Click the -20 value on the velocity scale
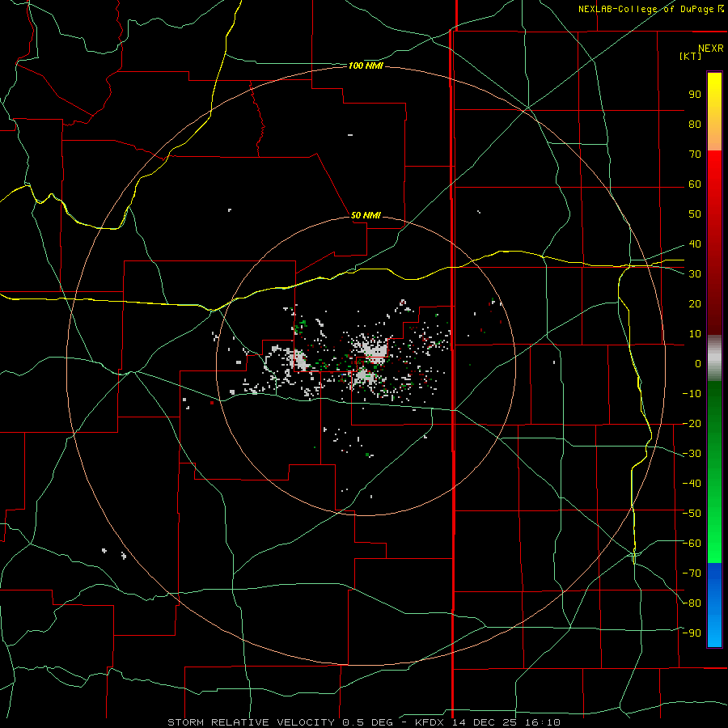This screenshot has width=728, height=728. pos(692,424)
